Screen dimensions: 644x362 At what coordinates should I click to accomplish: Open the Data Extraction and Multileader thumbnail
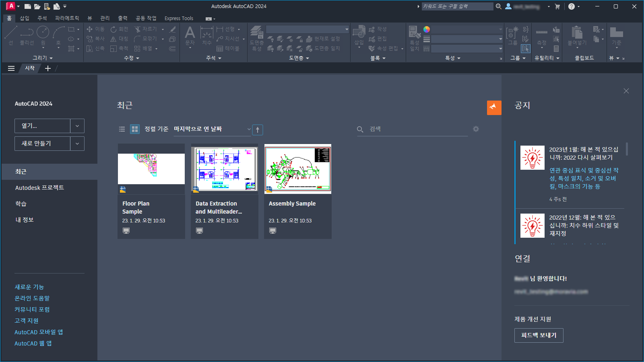pos(225,169)
